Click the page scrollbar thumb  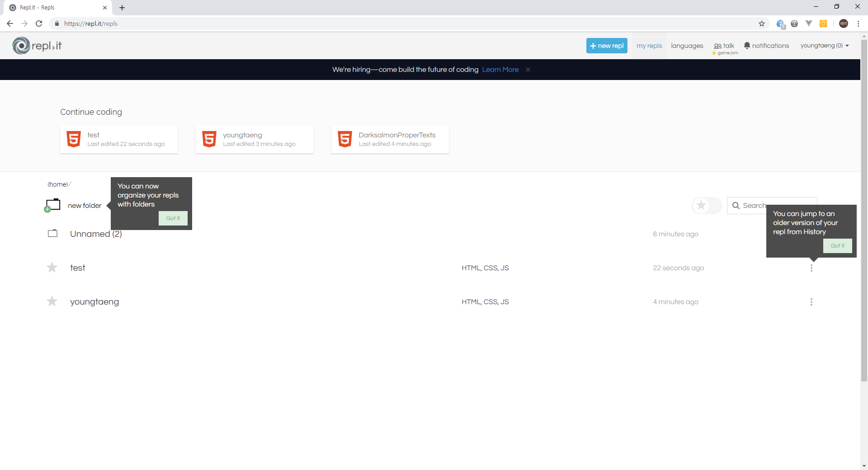coord(864,211)
